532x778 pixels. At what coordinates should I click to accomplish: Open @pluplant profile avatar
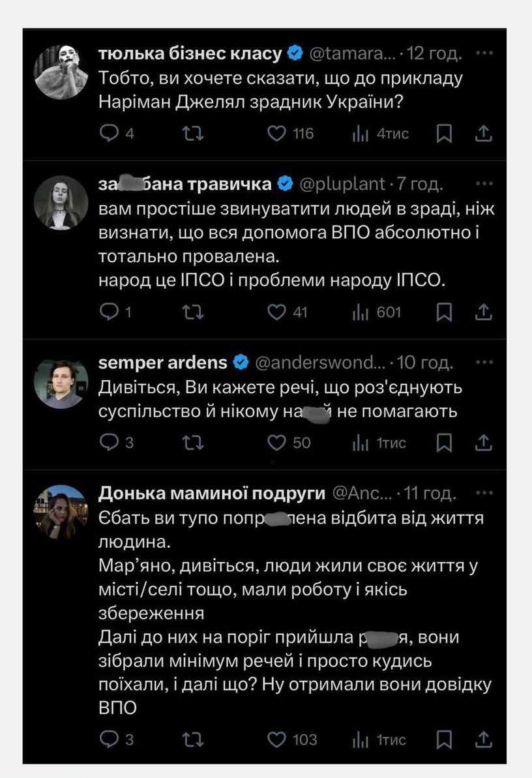[60, 203]
